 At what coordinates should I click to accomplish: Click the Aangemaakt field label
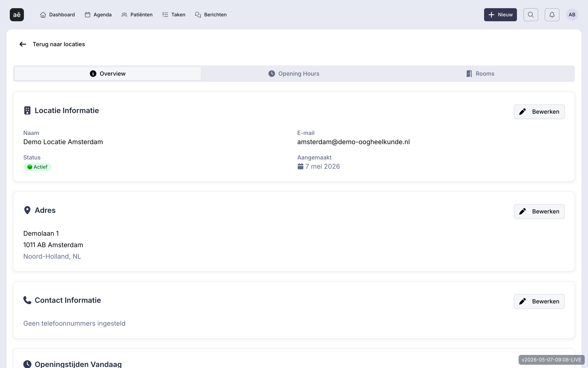point(314,157)
